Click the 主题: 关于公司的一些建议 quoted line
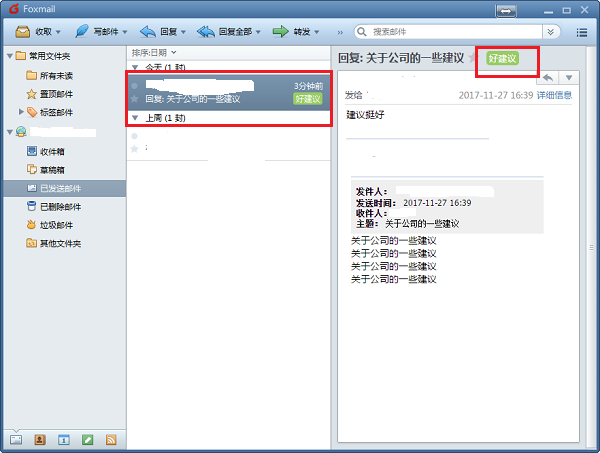This screenshot has height=453, width=600. (407, 224)
